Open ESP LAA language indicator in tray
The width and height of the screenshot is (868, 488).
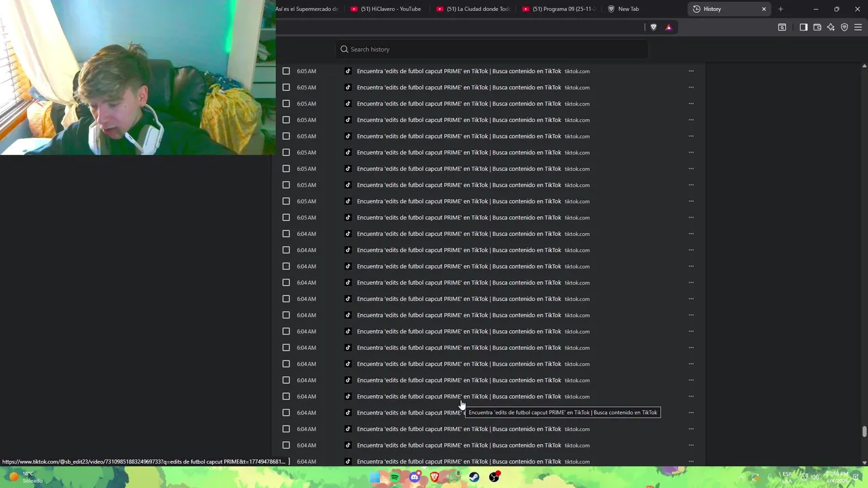coord(787,477)
